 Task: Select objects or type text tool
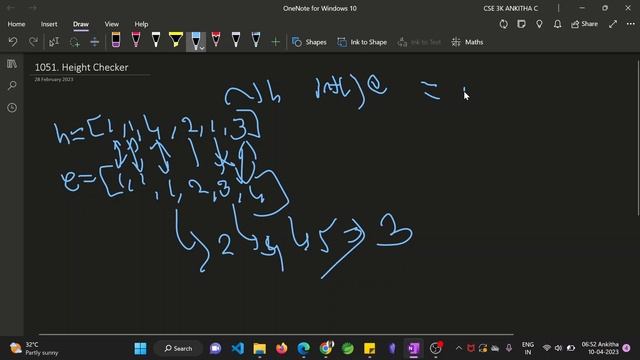[54, 42]
